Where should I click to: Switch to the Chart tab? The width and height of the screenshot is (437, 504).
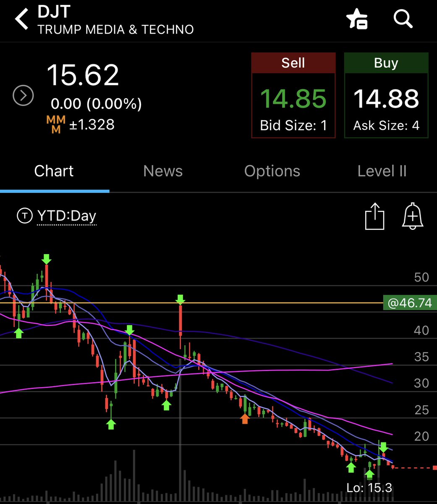(54, 171)
